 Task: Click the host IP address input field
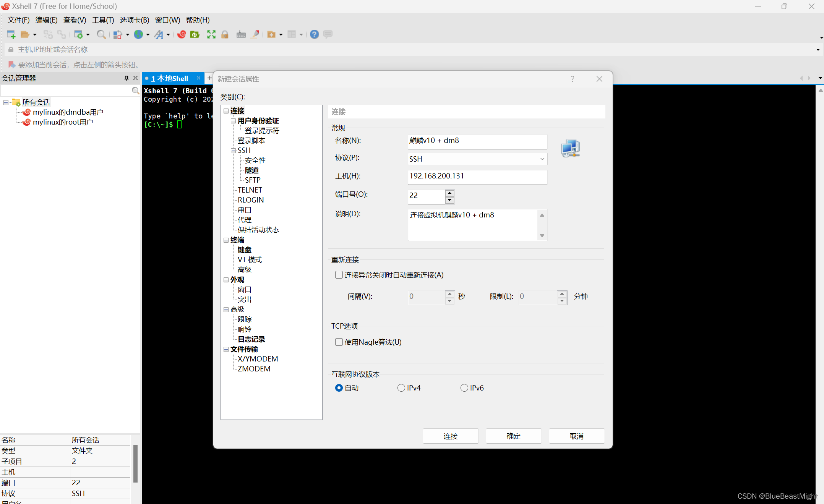[477, 176]
